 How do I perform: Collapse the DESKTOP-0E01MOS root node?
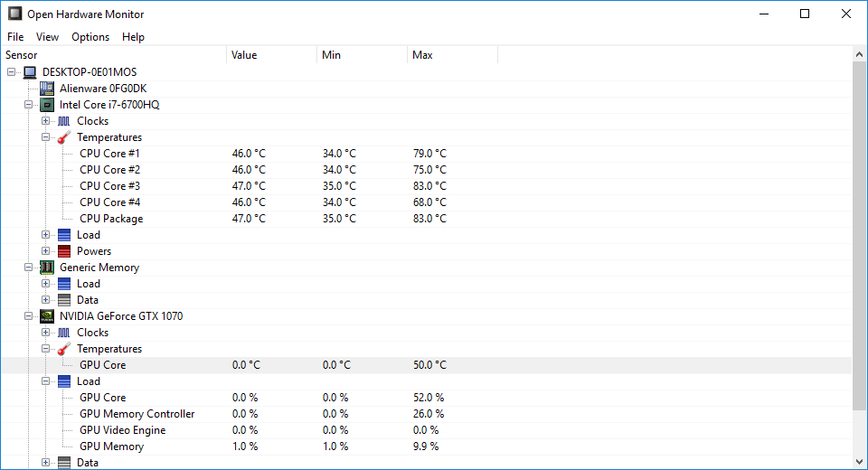11,72
